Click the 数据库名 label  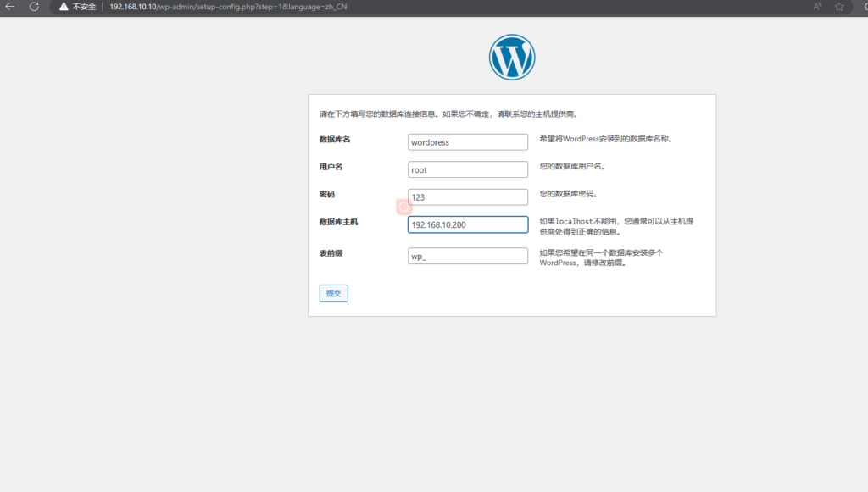click(x=335, y=140)
